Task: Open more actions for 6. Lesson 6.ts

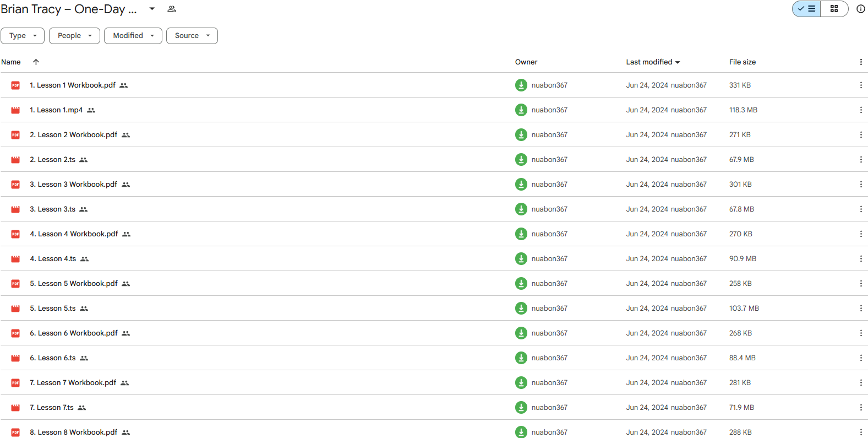Action: [x=861, y=358]
